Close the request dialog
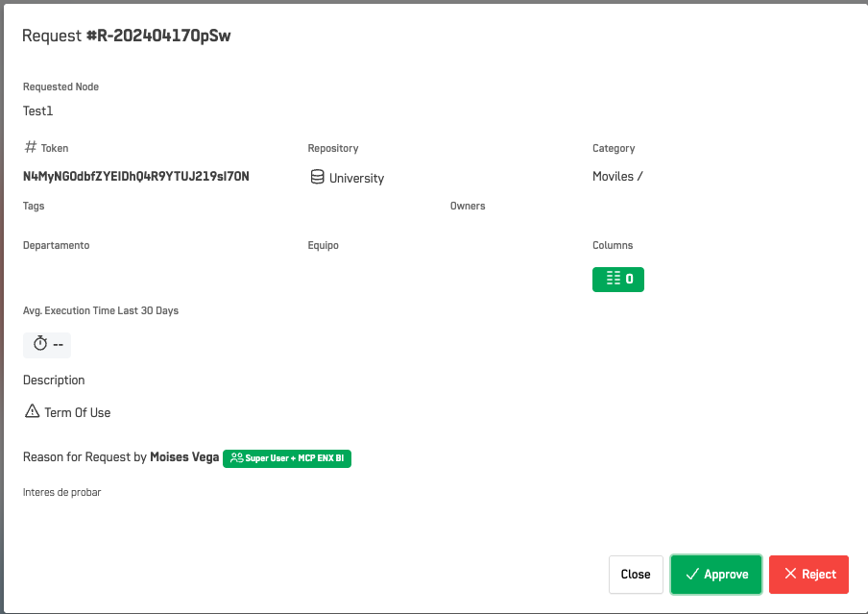The image size is (868, 614). coord(636,574)
